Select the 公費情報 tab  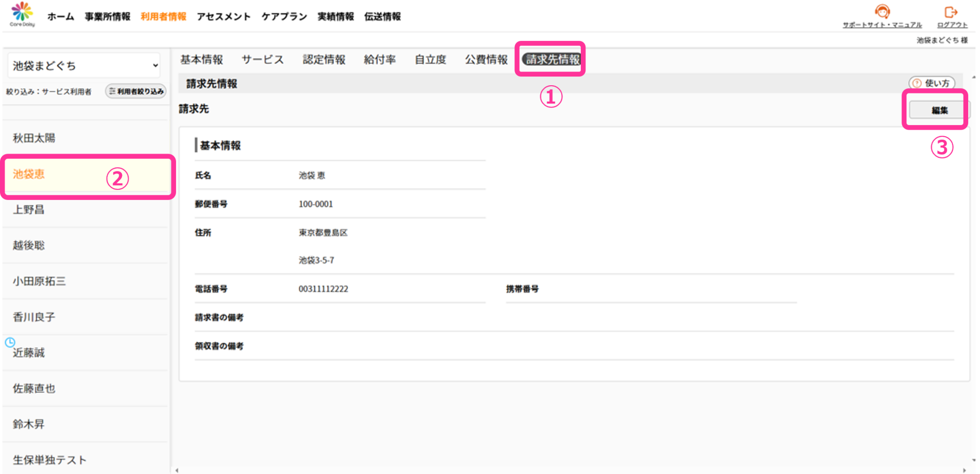[486, 60]
